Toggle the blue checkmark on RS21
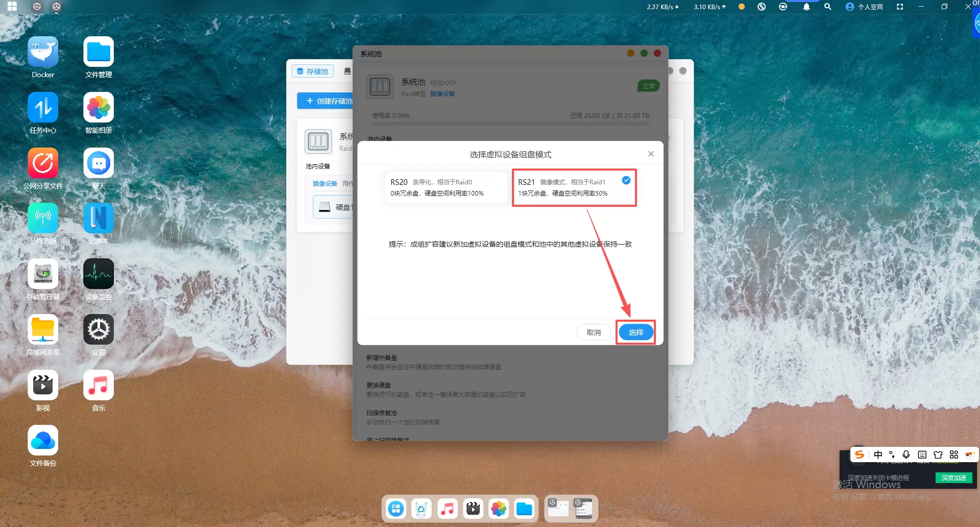980x527 pixels. point(626,180)
